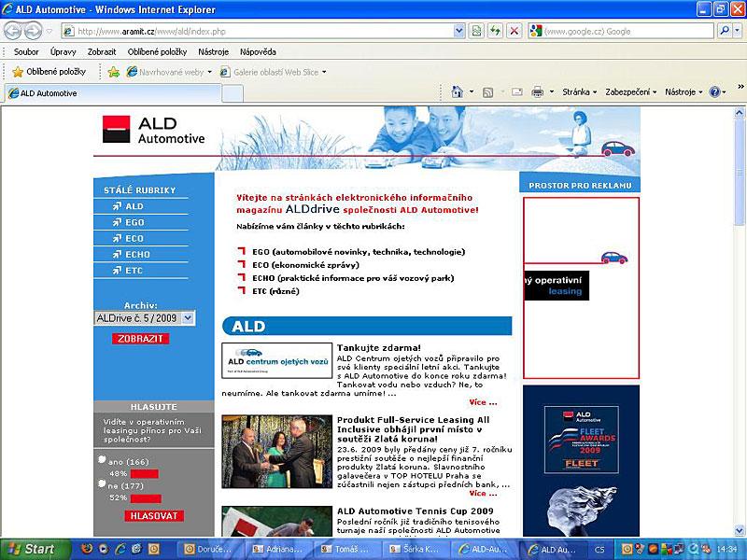Screen dimensions: 747x560
Task: Click the address bar URL field
Action: tap(263, 32)
